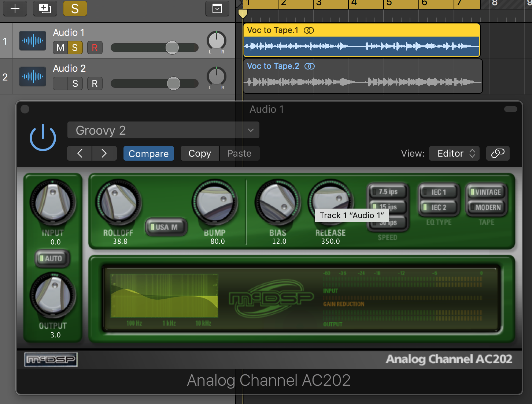Record-enable the Audio 1 track
The height and width of the screenshot is (404, 532).
pyautogui.click(x=95, y=48)
